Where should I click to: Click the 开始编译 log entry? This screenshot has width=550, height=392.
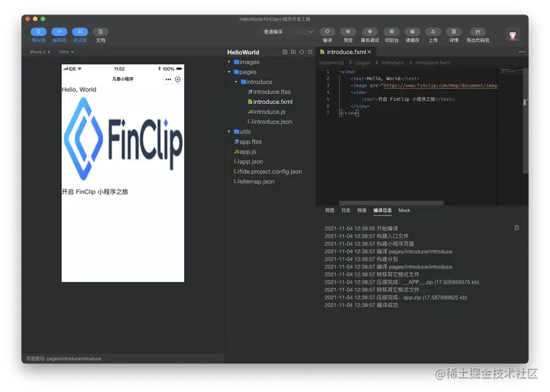tap(361, 228)
